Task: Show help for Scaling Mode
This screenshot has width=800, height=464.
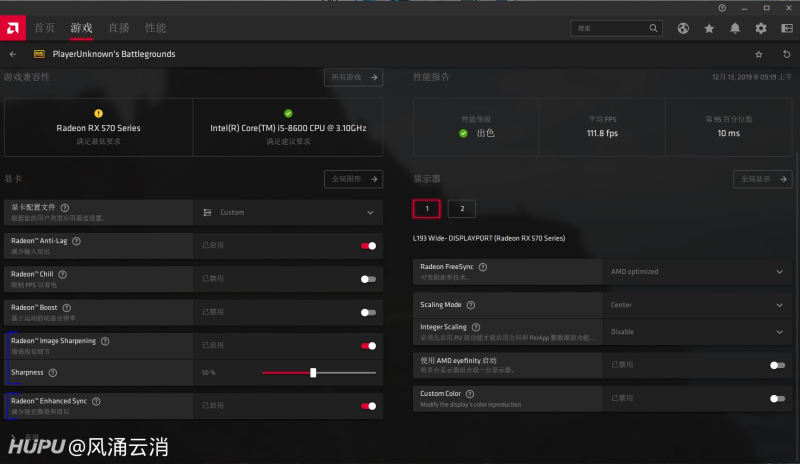Action: pyautogui.click(x=471, y=305)
